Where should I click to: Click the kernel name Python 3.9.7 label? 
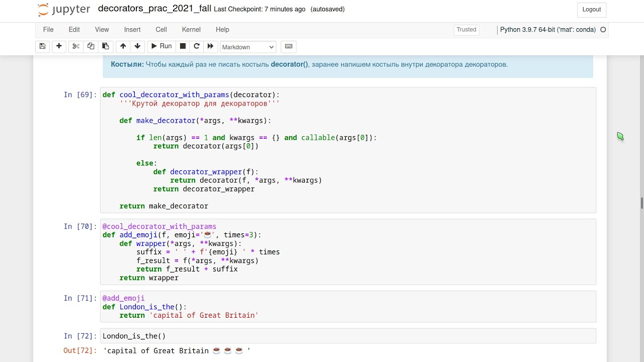coord(548,30)
